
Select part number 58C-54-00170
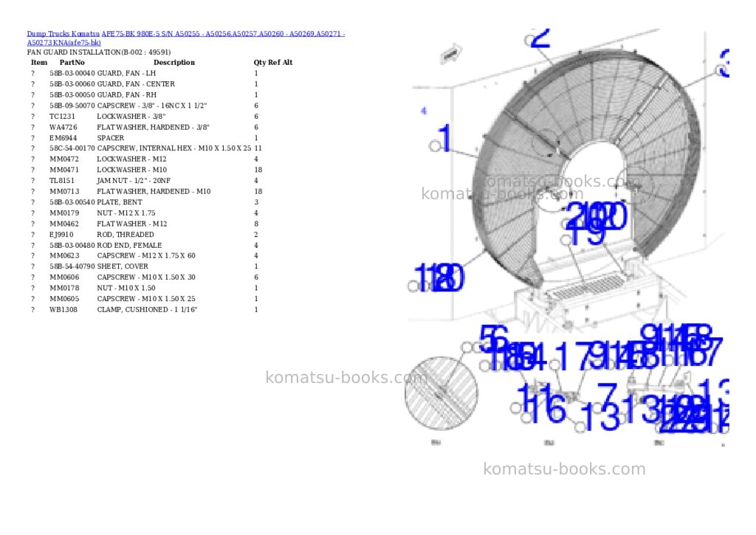[x=72, y=148]
